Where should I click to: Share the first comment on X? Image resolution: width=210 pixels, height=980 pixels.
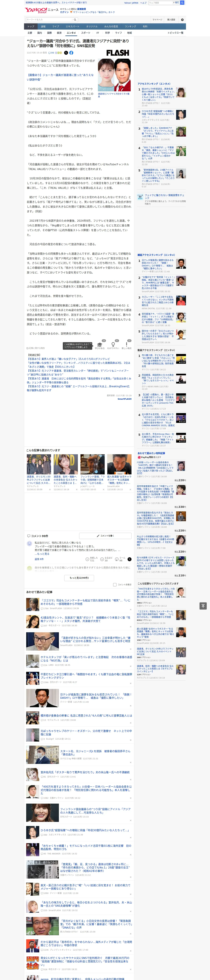[x=130, y=559]
